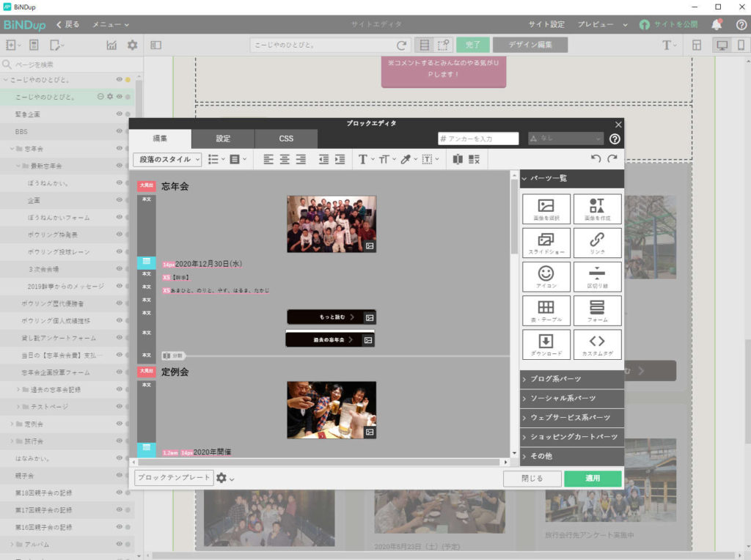Switch to the CSS tab
This screenshot has width=751, height=560.
pos(286,139)
